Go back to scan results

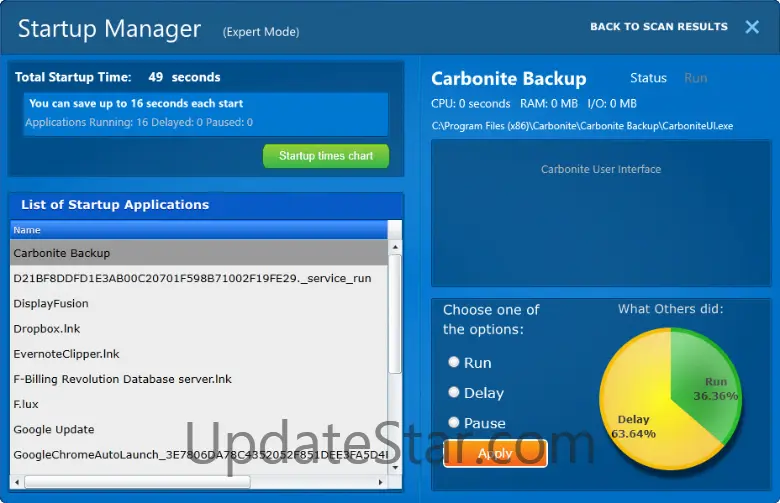[x=659, y=27]
